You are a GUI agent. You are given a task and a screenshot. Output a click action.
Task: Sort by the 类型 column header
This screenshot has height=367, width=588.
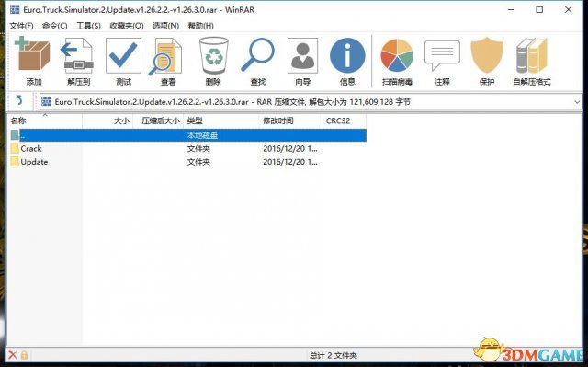(221, 120)
